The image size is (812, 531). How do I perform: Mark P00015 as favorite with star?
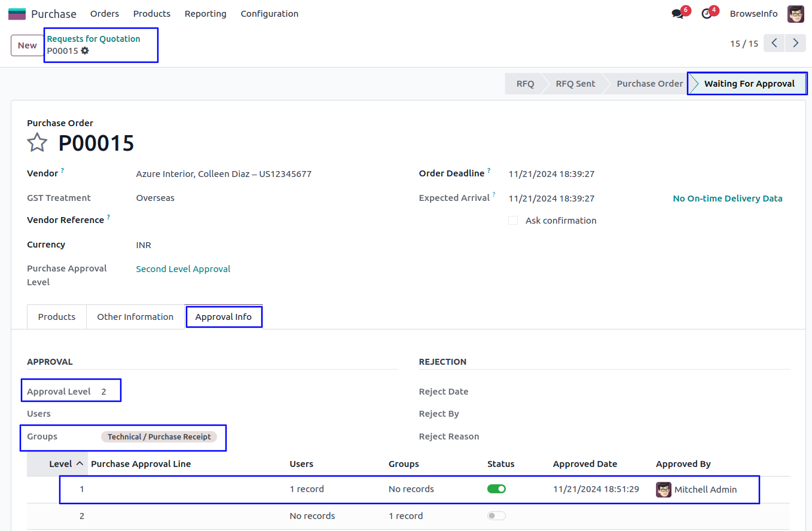(x=37, y=143)
